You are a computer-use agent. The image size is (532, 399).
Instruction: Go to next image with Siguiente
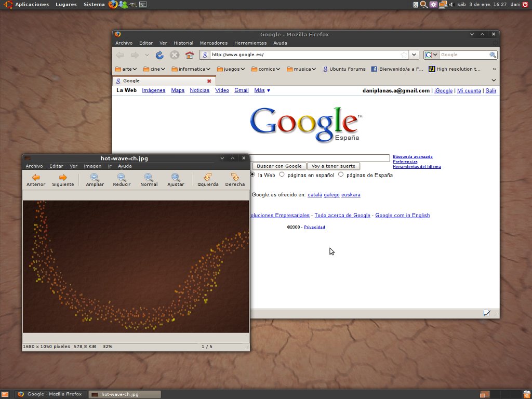[63, 180]
